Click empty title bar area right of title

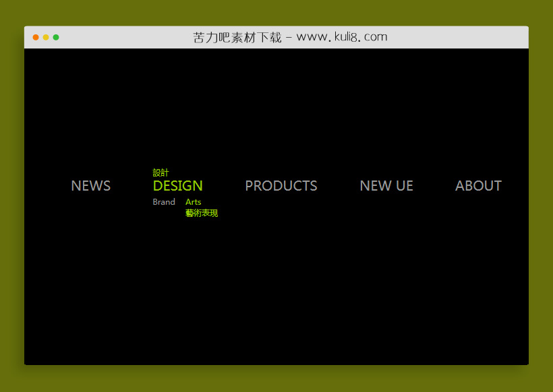pyautogui.click(x=459, y=37)
